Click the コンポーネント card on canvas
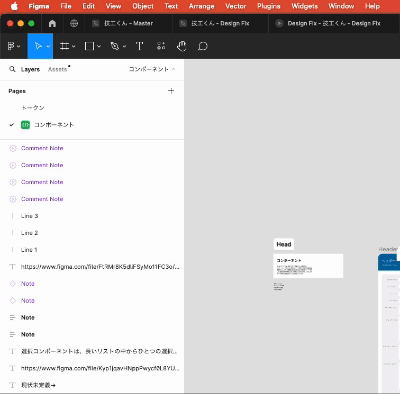The height and width of the screenshot is (394, 400). click(308, 266)
